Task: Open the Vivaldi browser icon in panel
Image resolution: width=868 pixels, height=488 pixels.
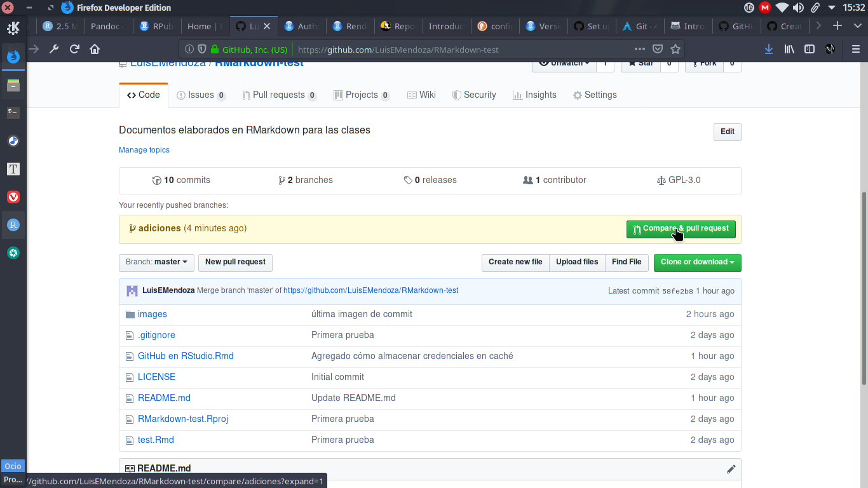Action: coord(13,197)
